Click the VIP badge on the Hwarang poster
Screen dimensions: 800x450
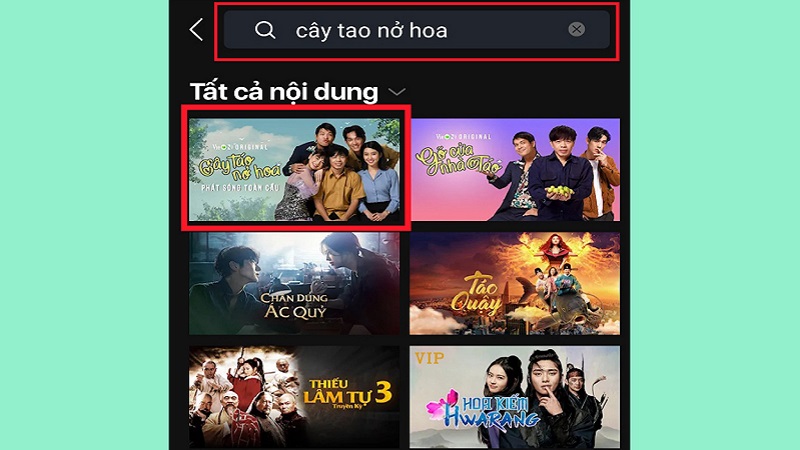[430, 358]
